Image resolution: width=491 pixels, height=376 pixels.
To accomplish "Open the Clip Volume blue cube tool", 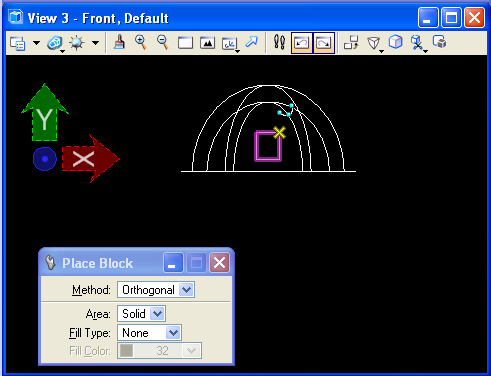I will click(x=395, y=42).
